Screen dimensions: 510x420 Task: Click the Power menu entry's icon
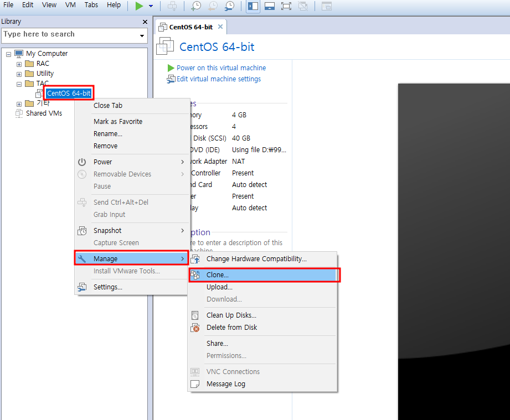tap(82, 162)
